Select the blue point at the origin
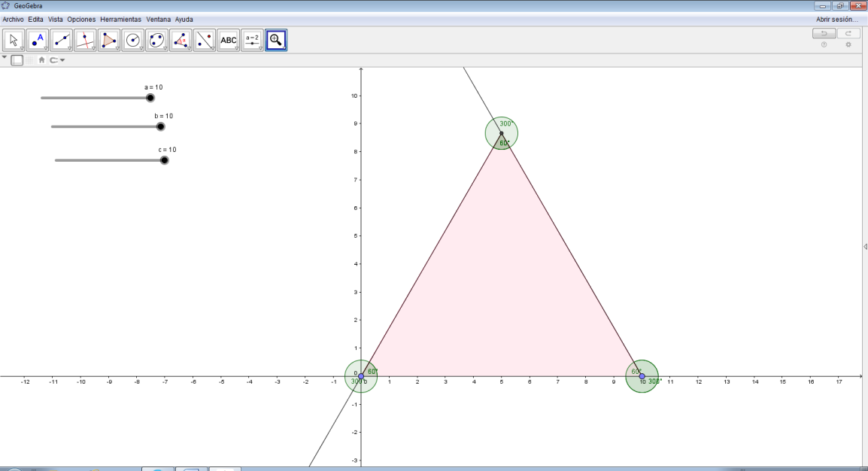 [x=361, y=376]
